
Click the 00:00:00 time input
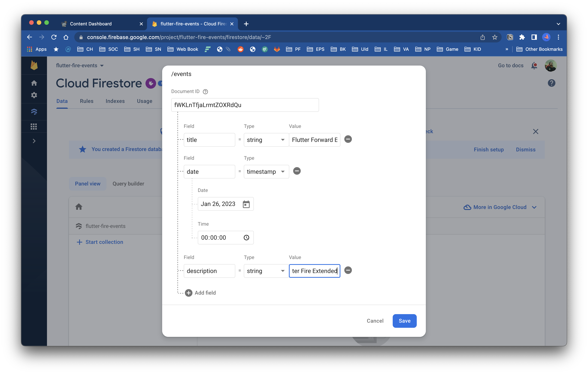225,237
